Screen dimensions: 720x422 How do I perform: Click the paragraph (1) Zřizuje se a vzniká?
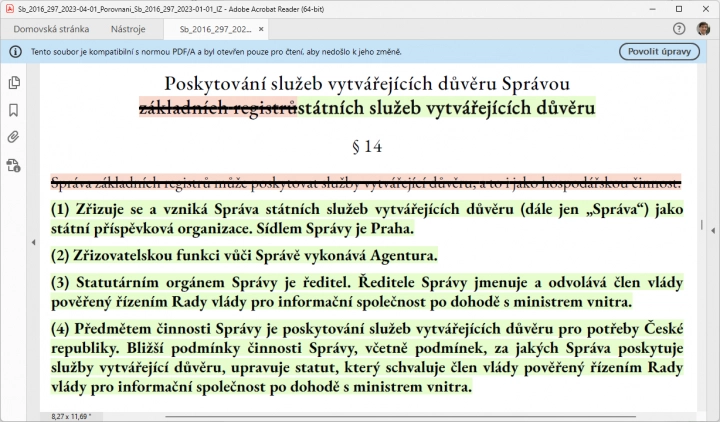[367, 219]
